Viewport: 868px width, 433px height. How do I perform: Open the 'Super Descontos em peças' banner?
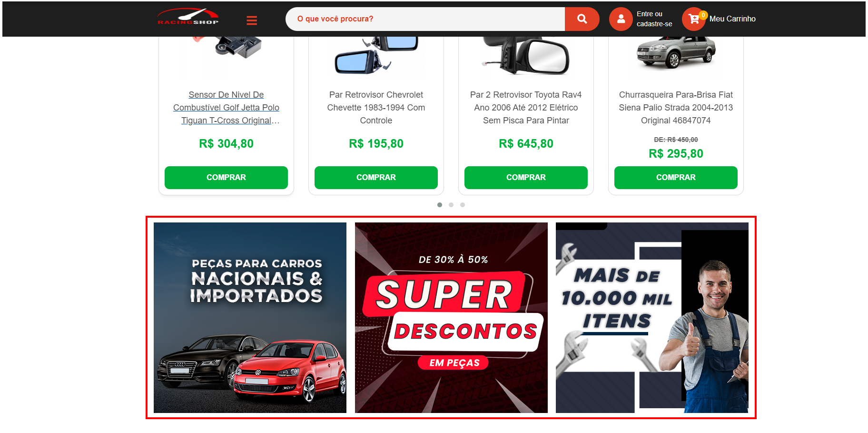(451, 318)
